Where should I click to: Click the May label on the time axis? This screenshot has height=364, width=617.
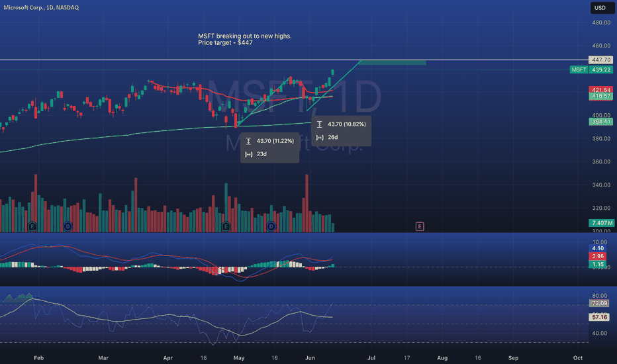coord(239,357)
